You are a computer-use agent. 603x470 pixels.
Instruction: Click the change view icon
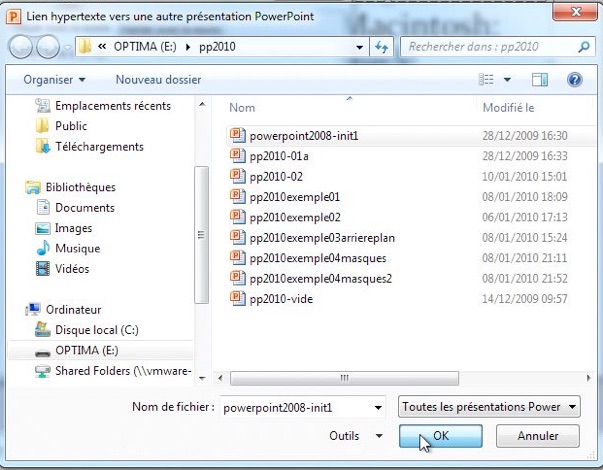point(486,80)
